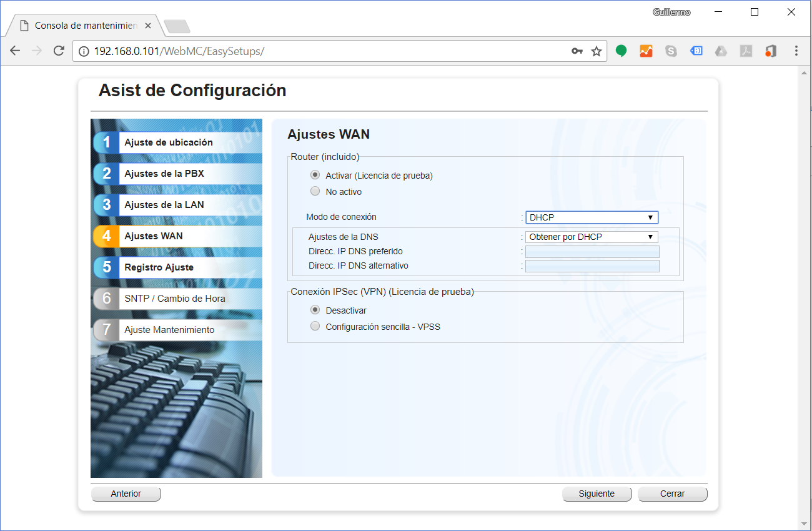Open the Chrome customize menu
This screenshot has height=531, width=812.
pyautogui.click(x=796, y=51)
